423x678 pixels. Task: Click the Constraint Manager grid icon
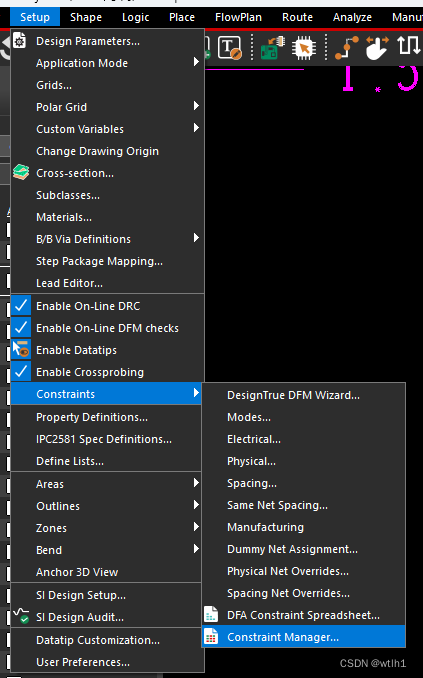tap(211, 636)
